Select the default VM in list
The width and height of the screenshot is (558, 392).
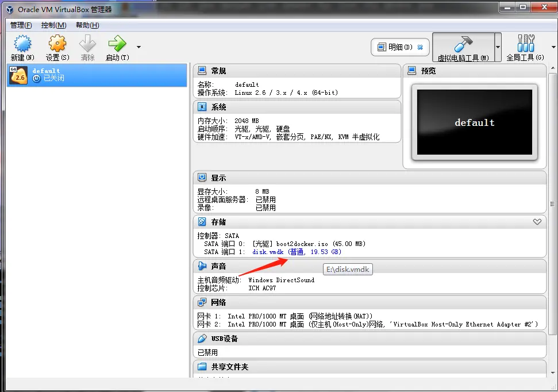coord(97,75)
